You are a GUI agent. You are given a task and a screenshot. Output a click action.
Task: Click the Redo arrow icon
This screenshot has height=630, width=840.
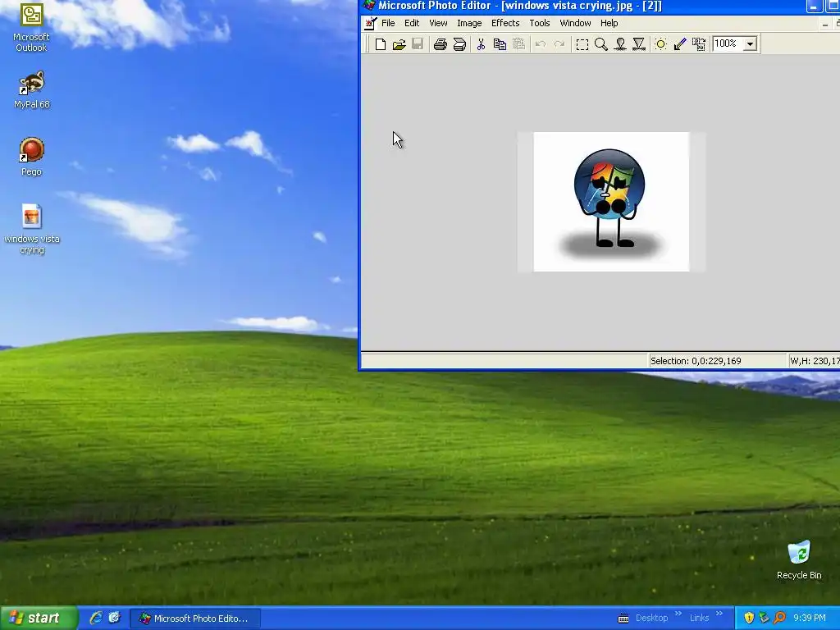pyautogui.click(x=559, y=44)
